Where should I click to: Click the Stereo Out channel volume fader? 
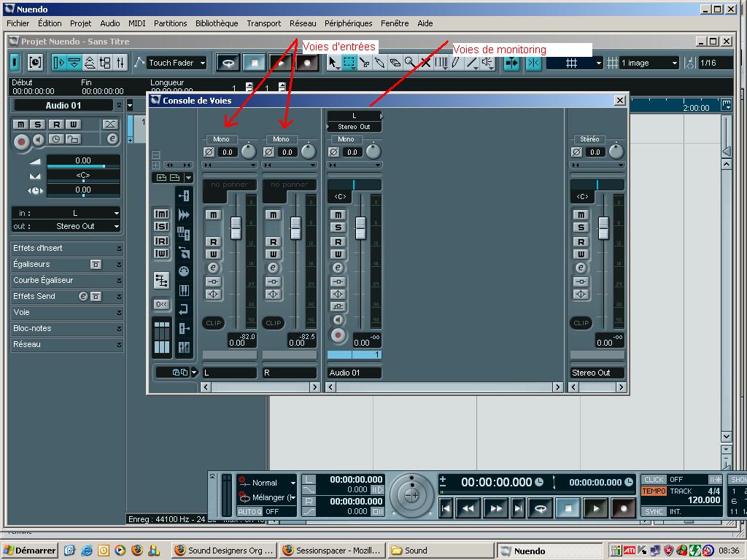coord(603,228)
